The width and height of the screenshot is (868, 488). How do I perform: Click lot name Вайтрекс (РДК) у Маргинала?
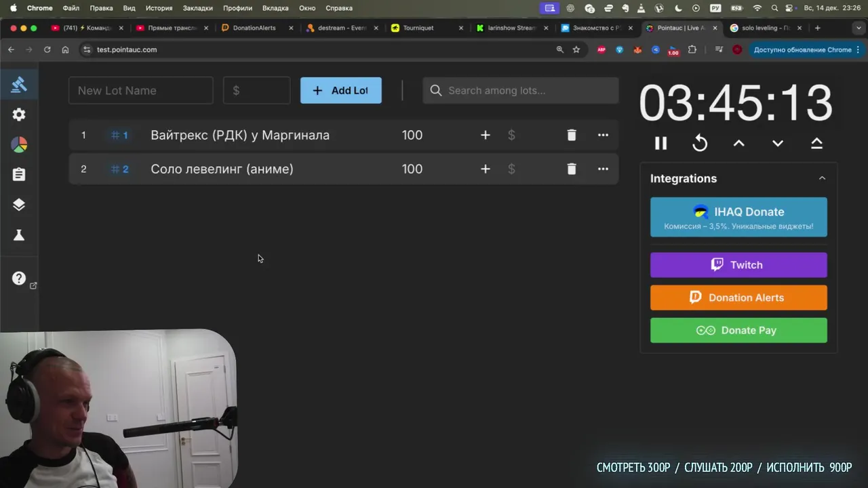[x=240, y=135]
